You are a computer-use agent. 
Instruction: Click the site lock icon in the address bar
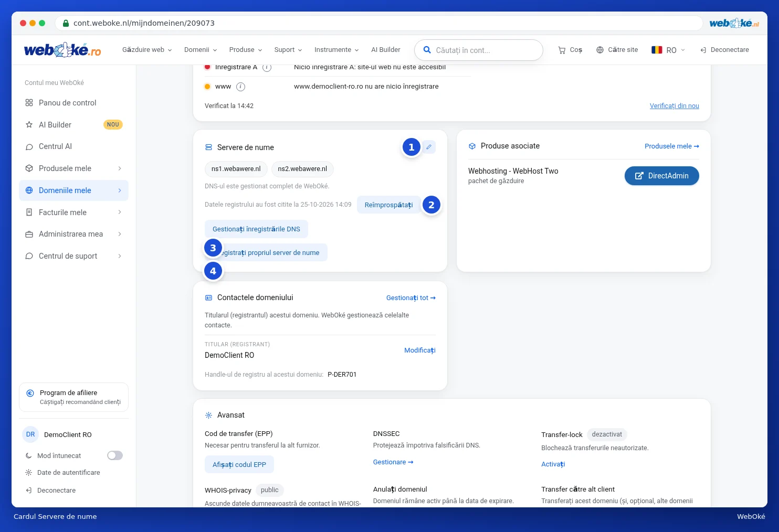tap(66, 23)
